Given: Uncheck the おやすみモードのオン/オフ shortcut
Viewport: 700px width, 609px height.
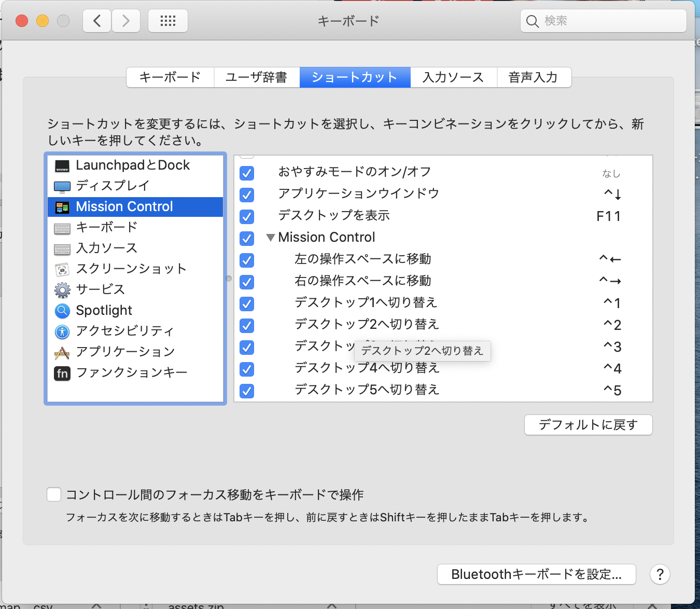Looking at the screenshot, I should (246, 173).
